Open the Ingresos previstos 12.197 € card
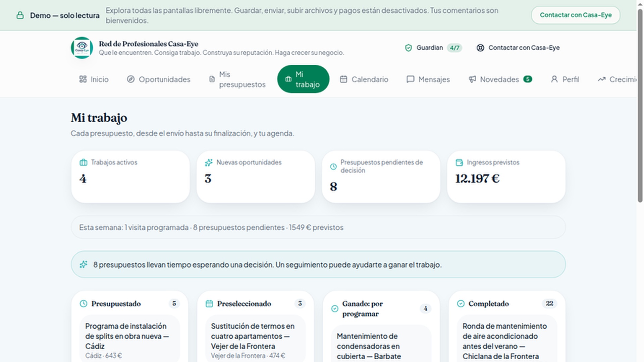This screenshot has width=644, height=362. [x=506, y=177]
